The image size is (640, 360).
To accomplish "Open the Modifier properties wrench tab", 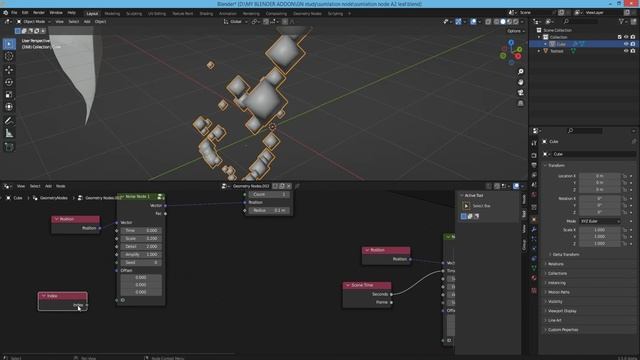I will 534,229.
